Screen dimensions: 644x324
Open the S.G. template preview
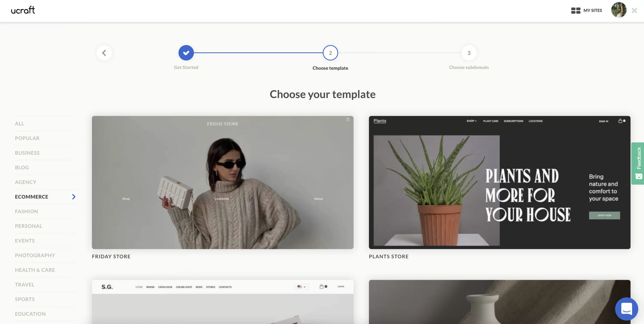click(x=222, y=302)
